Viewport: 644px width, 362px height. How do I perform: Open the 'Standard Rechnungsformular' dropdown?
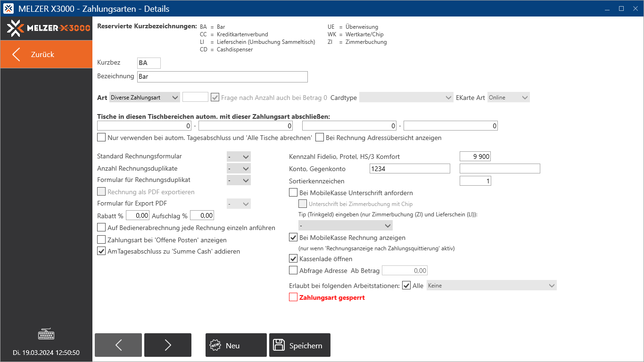[239, 156]
